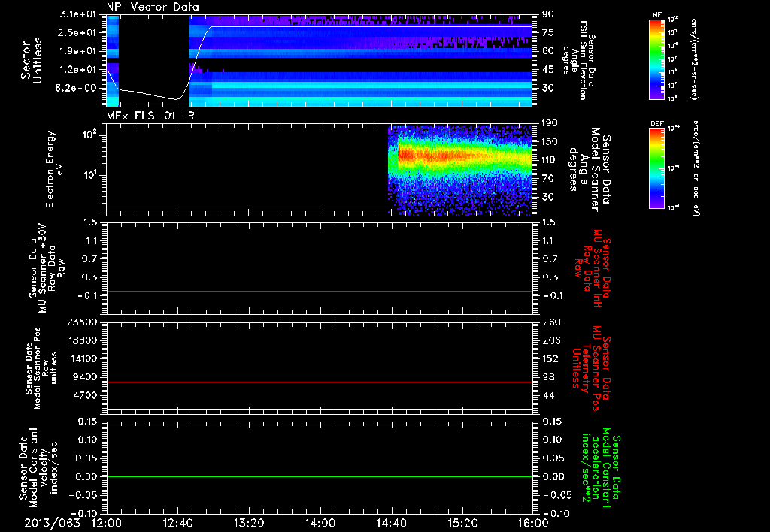Click the 14100 scanner position tick
Screen dimensions: 770x532
(81, 358)
